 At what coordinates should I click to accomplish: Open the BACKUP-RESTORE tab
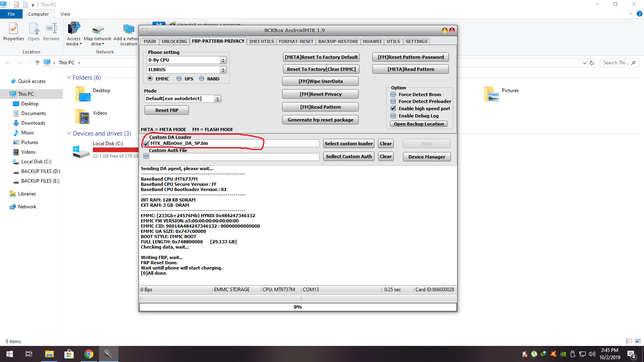coord(338,41)
